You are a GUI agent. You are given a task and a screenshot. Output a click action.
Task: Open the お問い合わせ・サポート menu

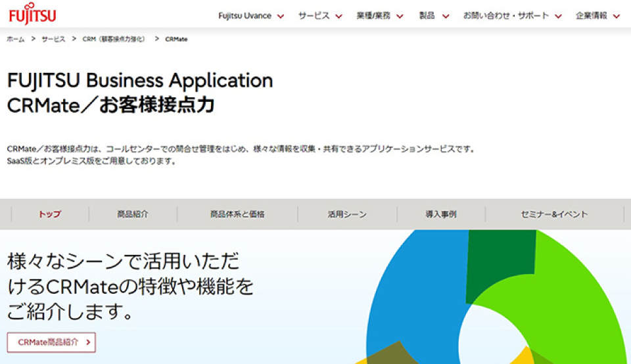tap(506, 16)
